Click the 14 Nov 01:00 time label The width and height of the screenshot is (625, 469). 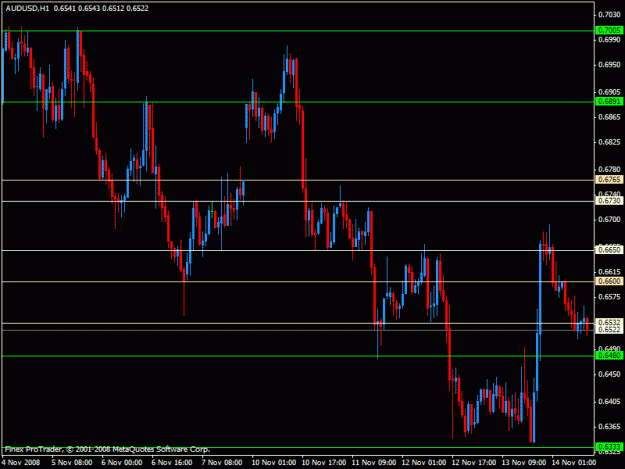tap(574, 462)
